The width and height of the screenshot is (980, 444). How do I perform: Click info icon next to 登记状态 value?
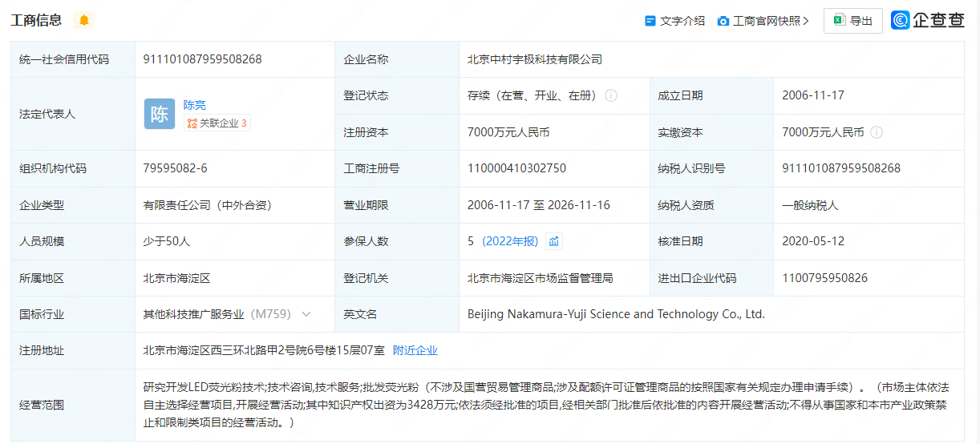611,95
